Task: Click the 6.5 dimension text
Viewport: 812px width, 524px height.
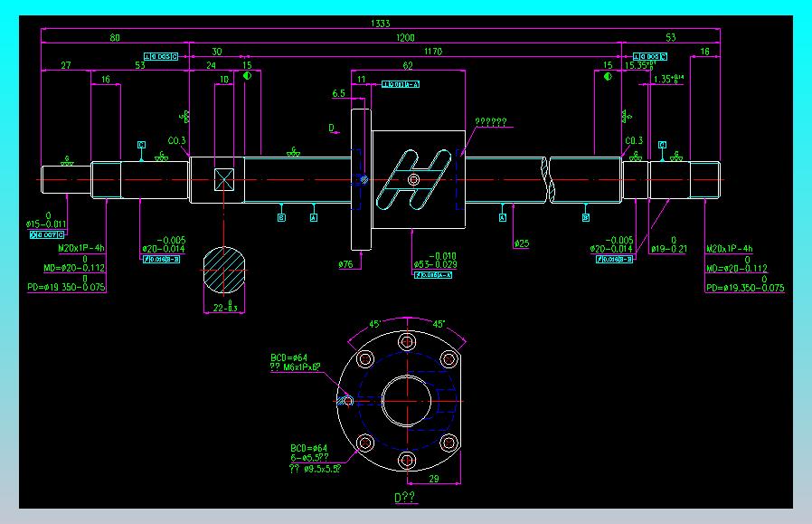Action: [x=338, y=93]
